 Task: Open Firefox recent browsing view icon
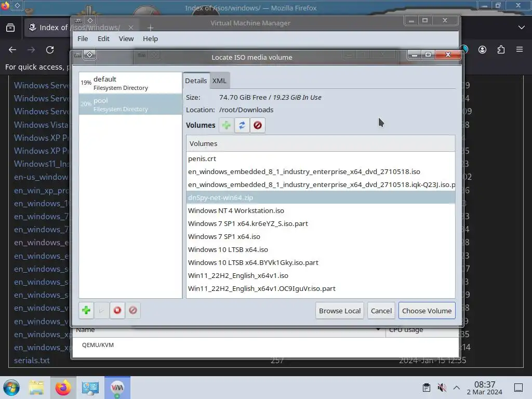pyautogui.click(x=10, y=28)
